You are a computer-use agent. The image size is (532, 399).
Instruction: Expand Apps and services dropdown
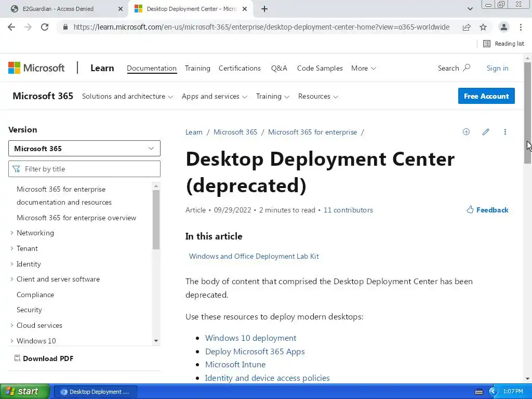pos(214,96)
